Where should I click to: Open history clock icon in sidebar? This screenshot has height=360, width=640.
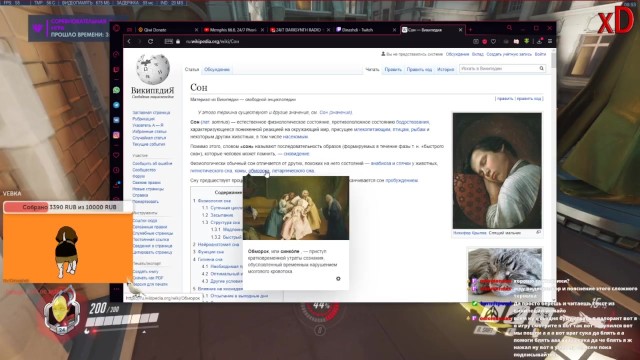(116, 170)
